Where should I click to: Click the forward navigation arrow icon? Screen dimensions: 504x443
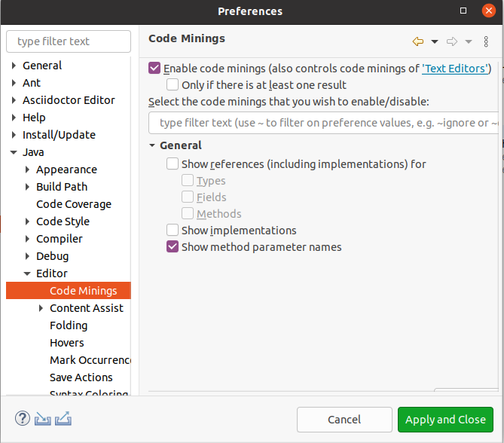point(452,41)
